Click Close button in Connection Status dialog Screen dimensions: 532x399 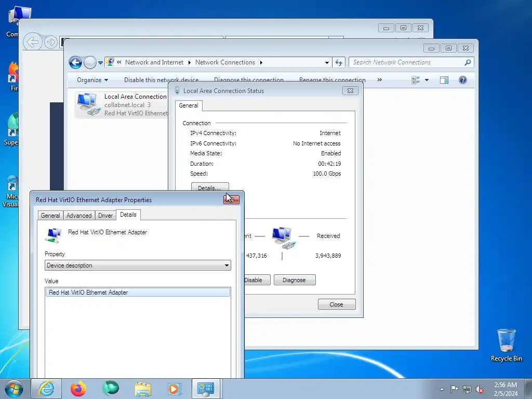pos(337,304)
